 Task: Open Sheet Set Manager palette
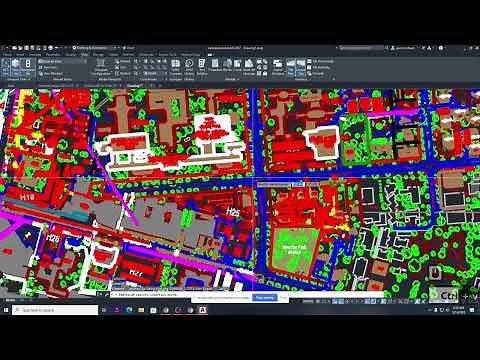tap(249, 67)
